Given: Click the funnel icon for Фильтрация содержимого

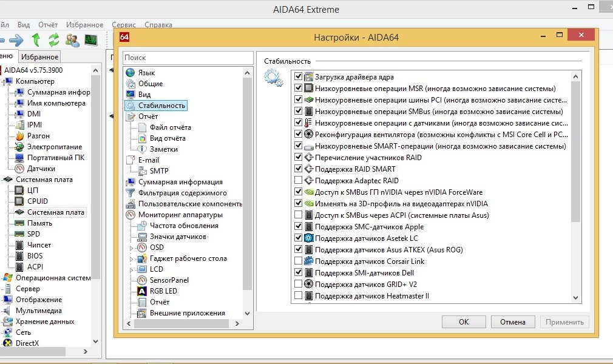Looking at the screenshot, I should (130, 193).
